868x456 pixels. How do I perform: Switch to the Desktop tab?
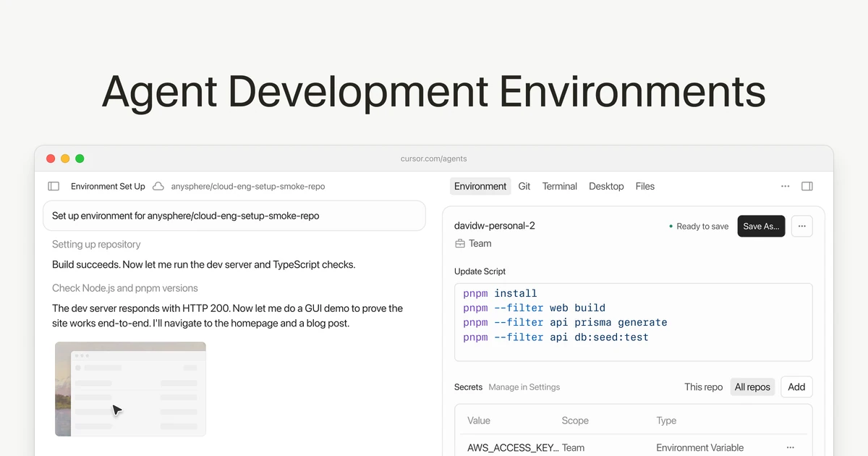click(x=606, y=186)
